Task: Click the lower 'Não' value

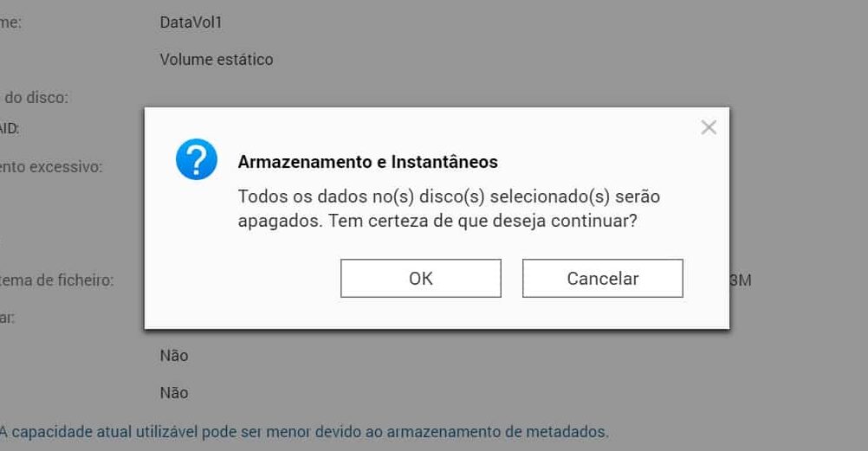Action: [x=173, y=392]
